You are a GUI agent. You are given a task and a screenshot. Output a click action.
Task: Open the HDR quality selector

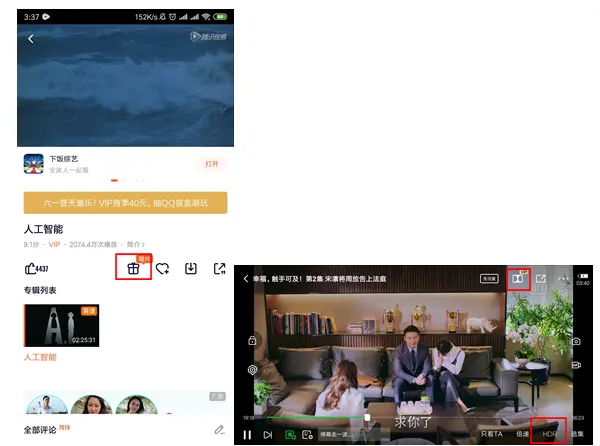click(549, 434)
